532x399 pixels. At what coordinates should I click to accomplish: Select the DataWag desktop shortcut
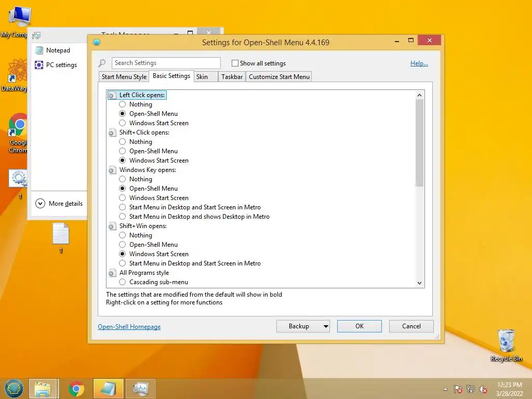click(x=14, y=75)
